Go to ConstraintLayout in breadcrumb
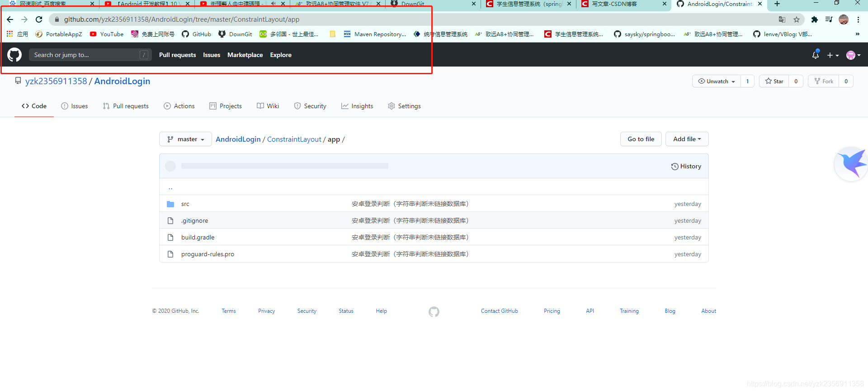Screen dimensions: 868x392 click(x=294, y=139)
